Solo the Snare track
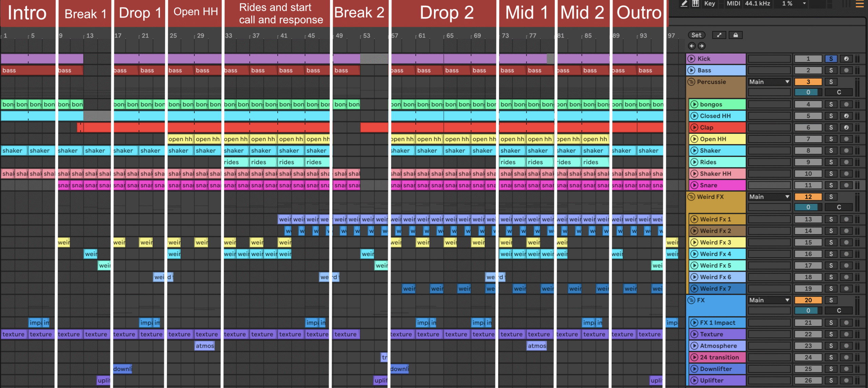Screen dimensions: 868x388 point(831,185)
